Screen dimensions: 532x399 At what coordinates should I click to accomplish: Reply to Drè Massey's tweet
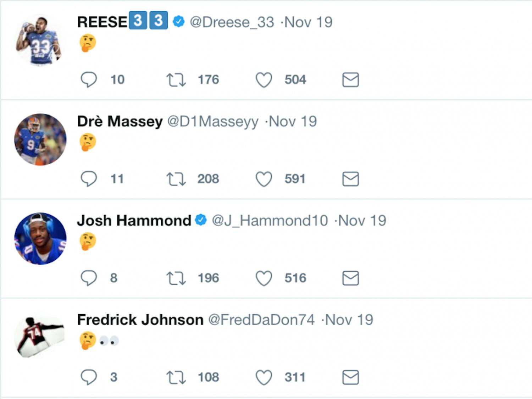(89, 179)
